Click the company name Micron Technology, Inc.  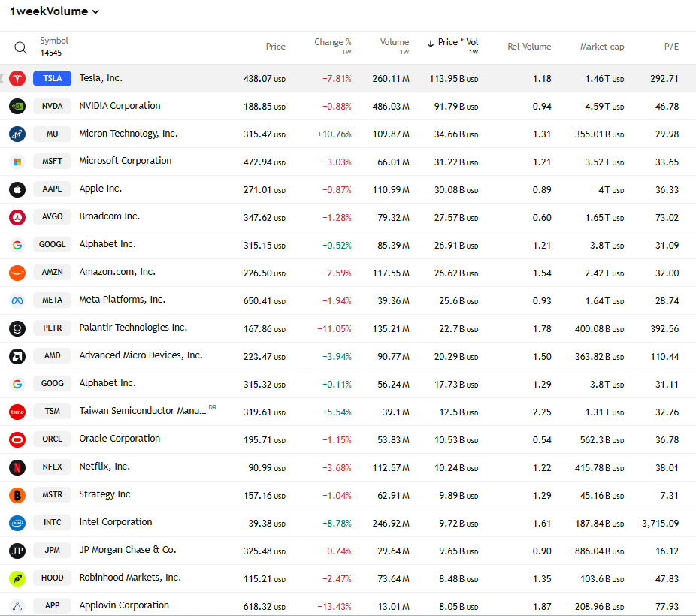click(129, 134)
